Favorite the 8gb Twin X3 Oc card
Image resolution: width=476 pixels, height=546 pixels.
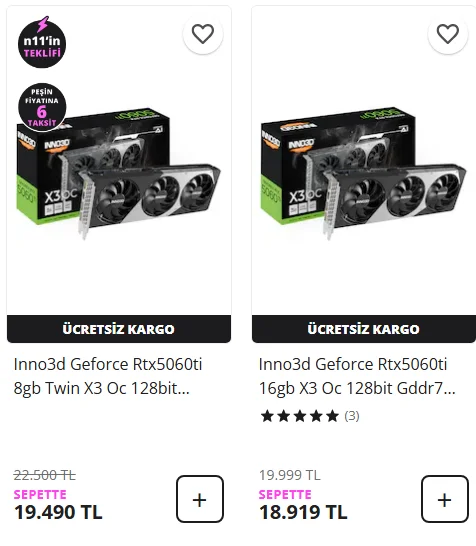click(203, 34)
